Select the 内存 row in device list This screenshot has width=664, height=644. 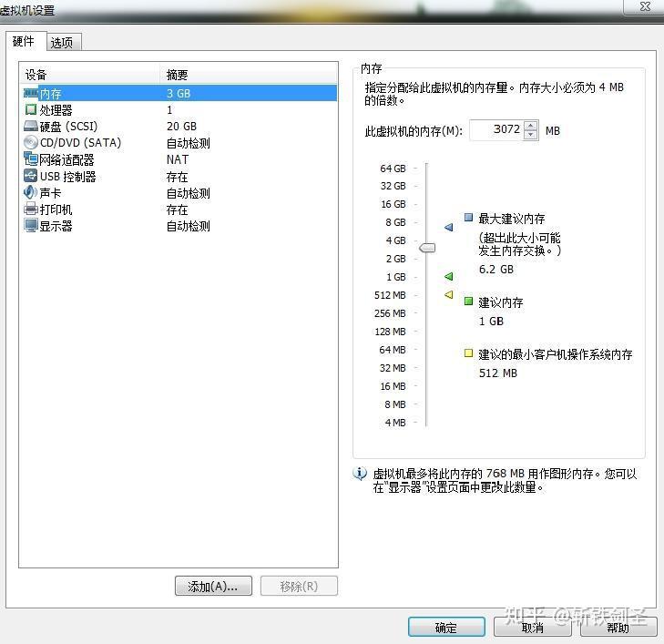click(180, 93)
